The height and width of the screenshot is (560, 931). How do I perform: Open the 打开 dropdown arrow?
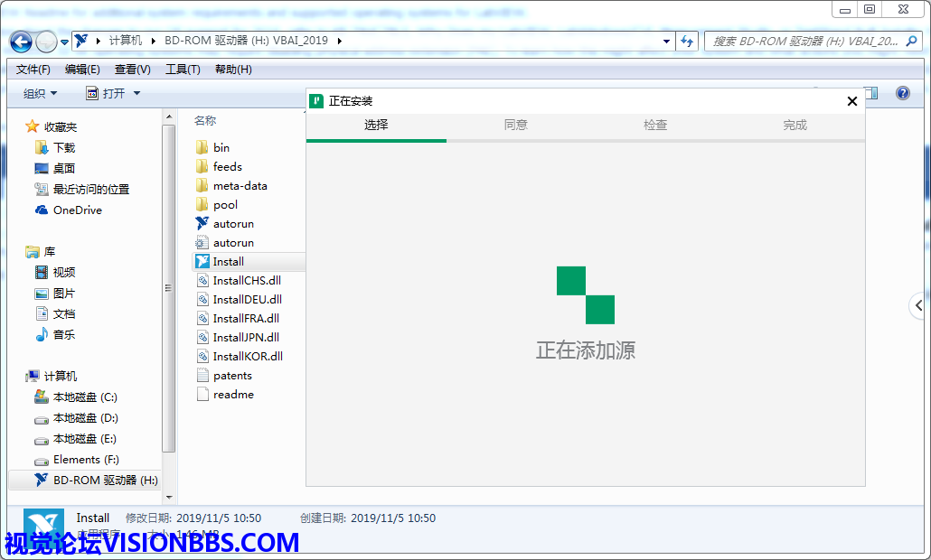tap(136, 93)
